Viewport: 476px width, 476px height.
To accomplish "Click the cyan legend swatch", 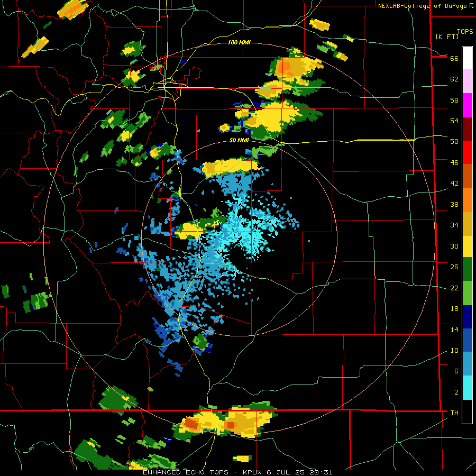I will (467, 388).
